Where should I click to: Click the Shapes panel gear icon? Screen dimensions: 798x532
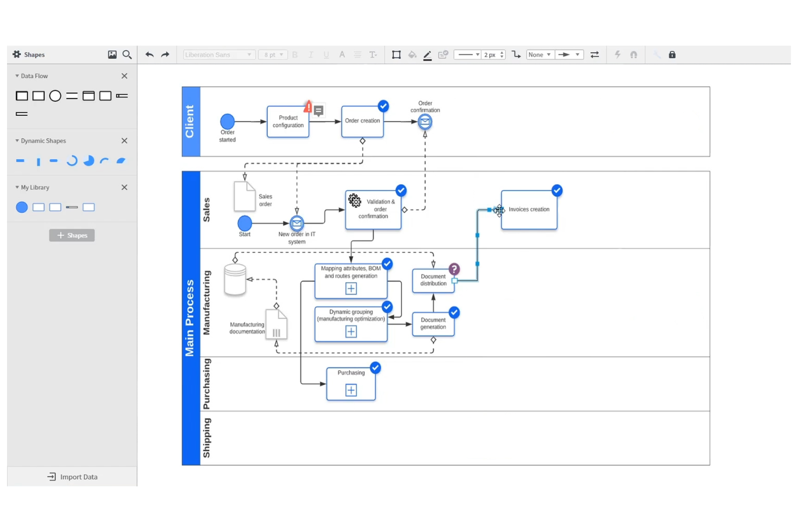coord(16,54)
